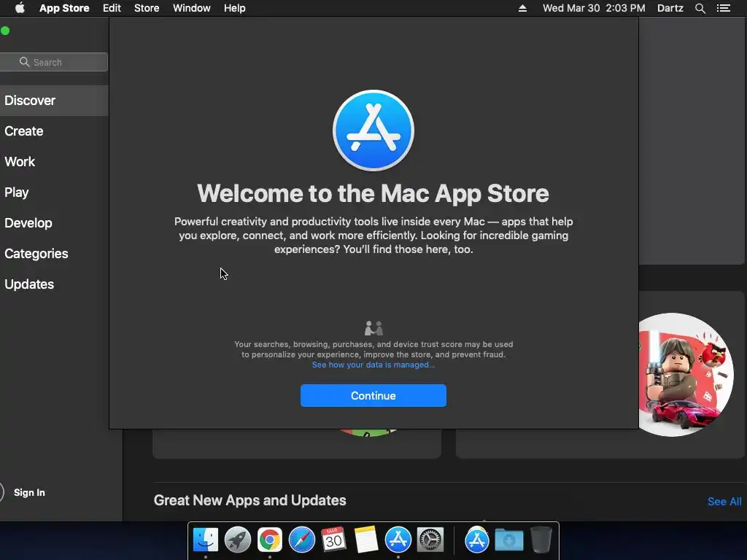Click the green window zoom button

point(5,31)
